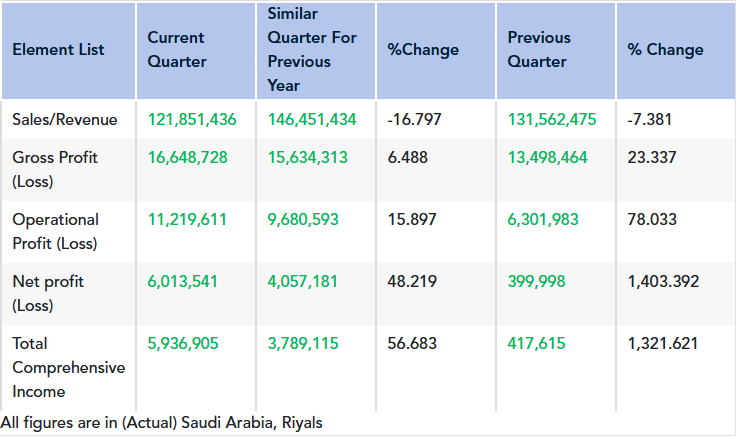The width and height of the screenshot is (738, 439).
Task: Click the previous quarter sales figure 131,562,475
Action: coord(552,120)
